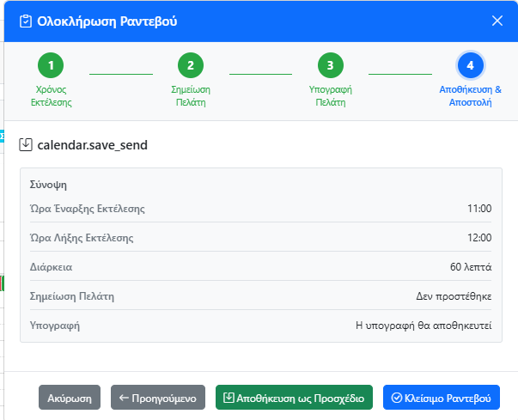This screenshot has height=420, width=518.
Task: Close the Ολοκλήρωση Ραντεβού dialog with the X
Action: [497, 21]
